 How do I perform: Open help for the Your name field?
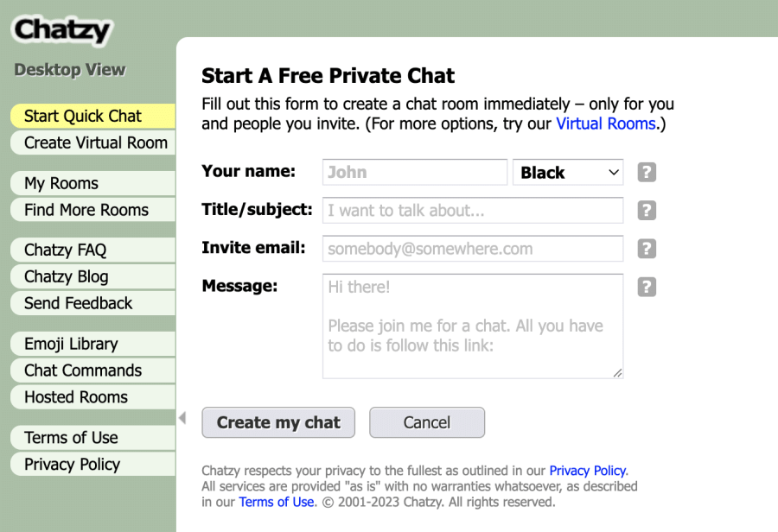(x=646, y=172)
